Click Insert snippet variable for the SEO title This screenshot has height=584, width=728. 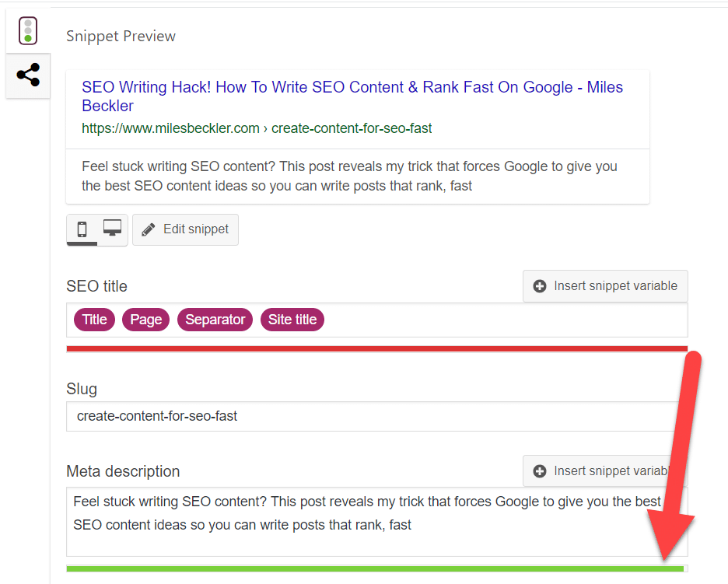(x=605, y=285)
